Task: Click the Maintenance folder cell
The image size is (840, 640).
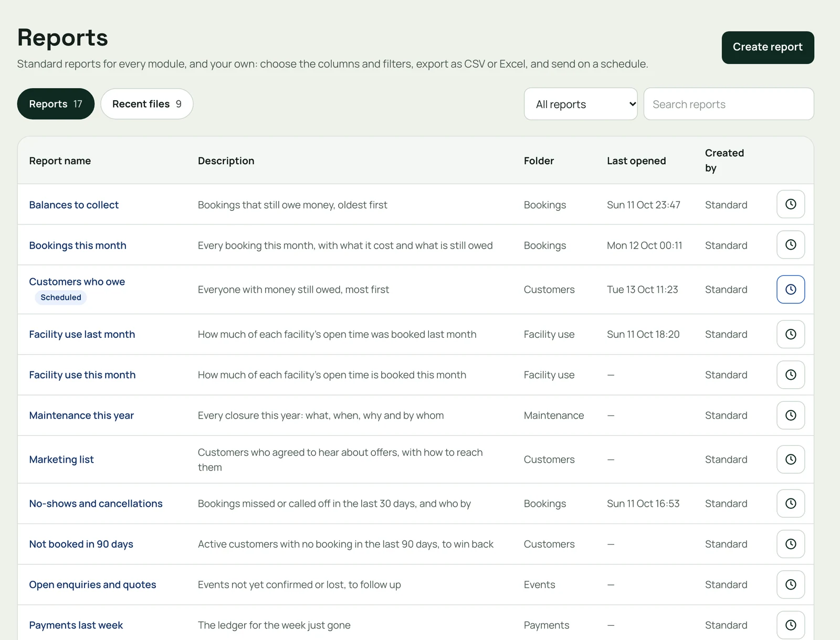Action: click(x=554, y=415)
